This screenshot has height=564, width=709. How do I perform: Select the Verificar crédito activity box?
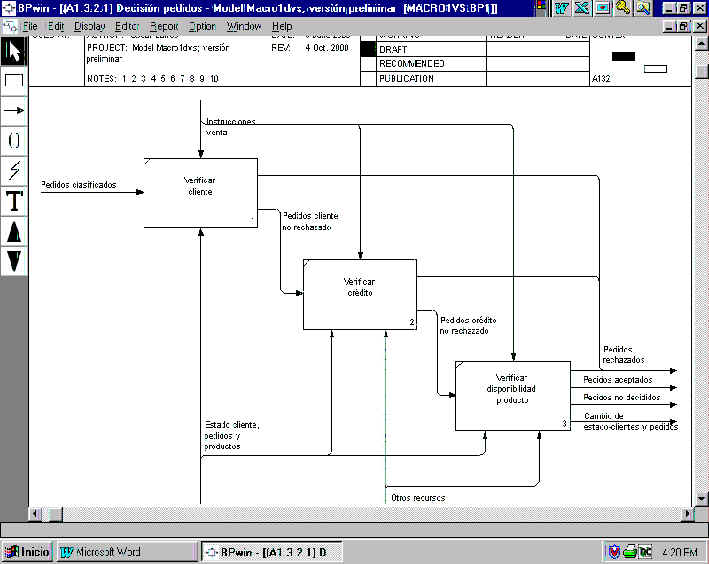(x=360, y=294)
